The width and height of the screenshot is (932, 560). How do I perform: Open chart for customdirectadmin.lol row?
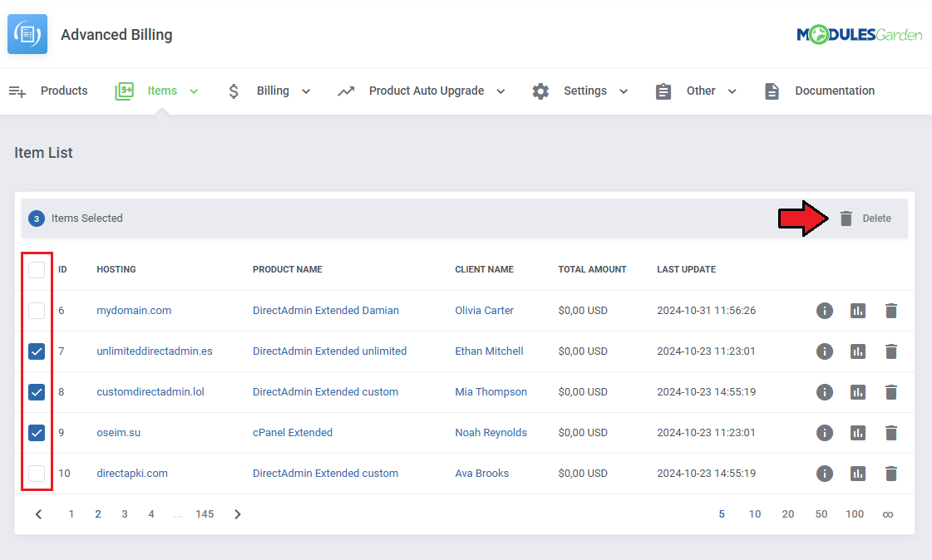click(x=858, y=392)
